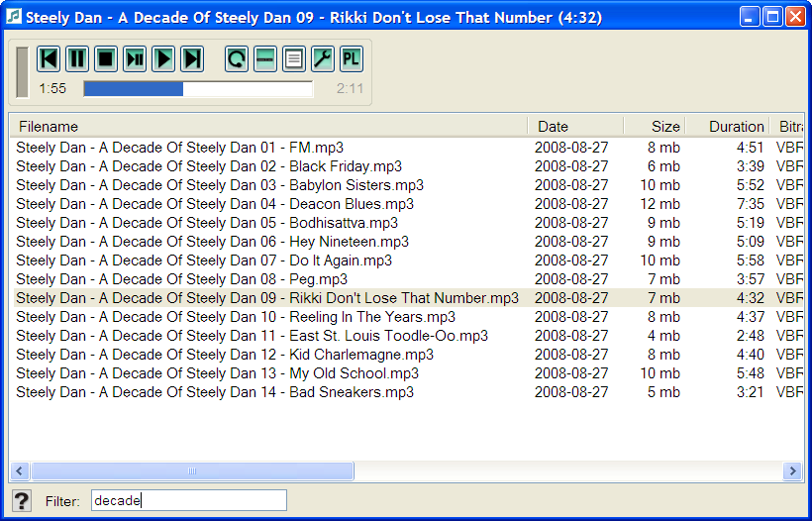This screenshot has width=812, height=521.
Task: Click the music note icon in title bar
Action: (14, 17)
